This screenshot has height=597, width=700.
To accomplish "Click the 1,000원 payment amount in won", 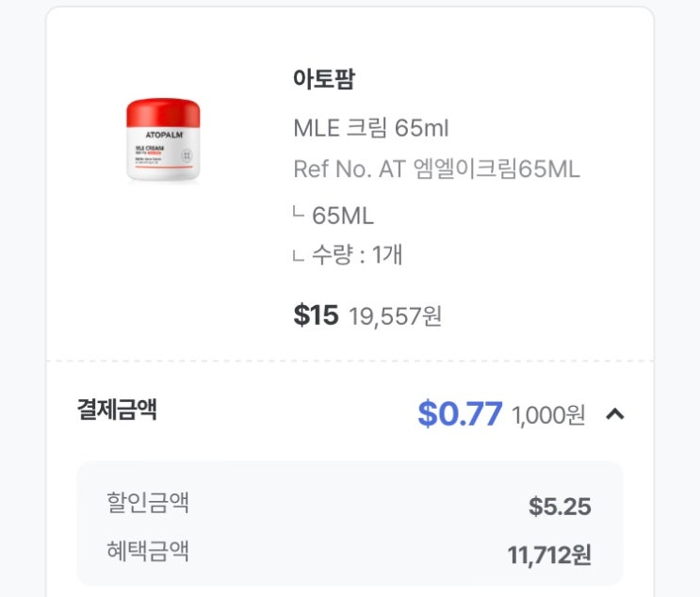I will click(548, 414).
